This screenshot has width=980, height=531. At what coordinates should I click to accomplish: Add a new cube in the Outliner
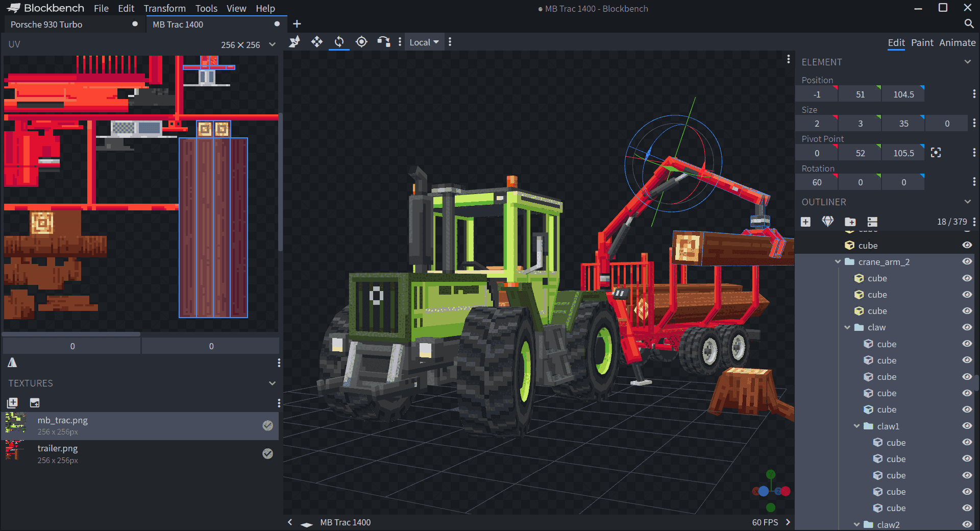click(x=805, y=222)
